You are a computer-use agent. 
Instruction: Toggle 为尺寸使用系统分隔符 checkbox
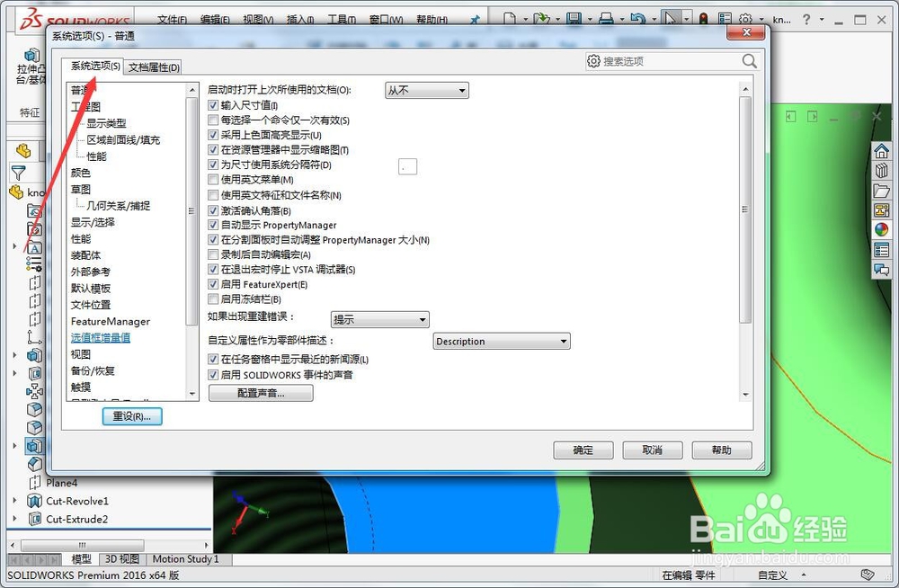pos(213,165)
